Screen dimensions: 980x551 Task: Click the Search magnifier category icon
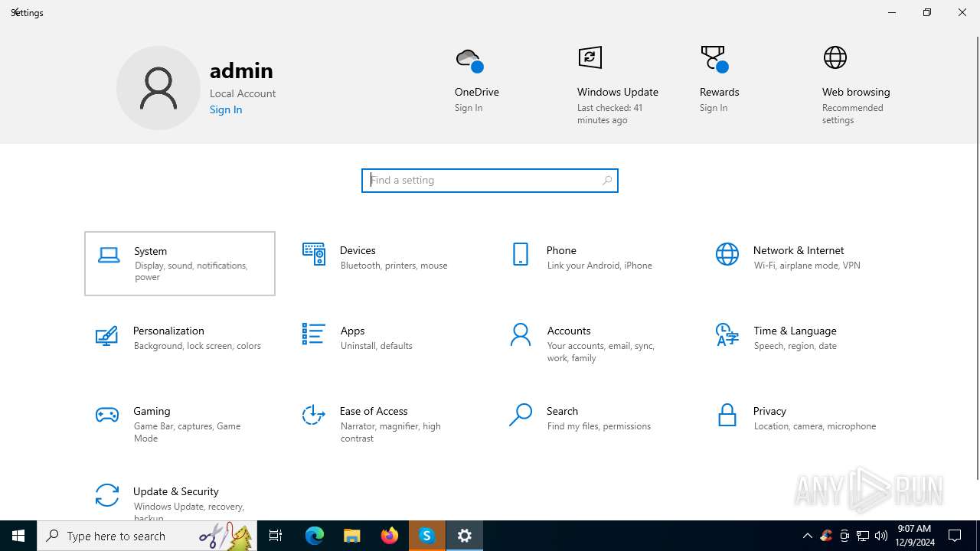point(520,415)
